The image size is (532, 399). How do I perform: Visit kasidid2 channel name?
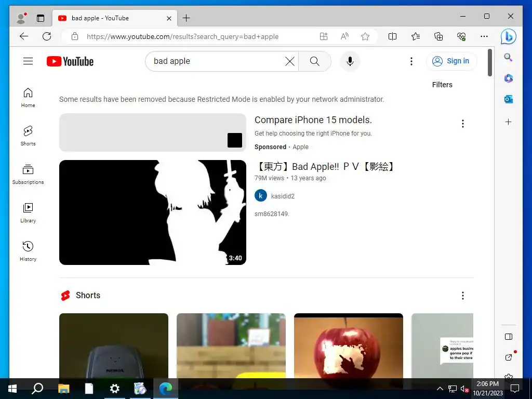[283, 196]
